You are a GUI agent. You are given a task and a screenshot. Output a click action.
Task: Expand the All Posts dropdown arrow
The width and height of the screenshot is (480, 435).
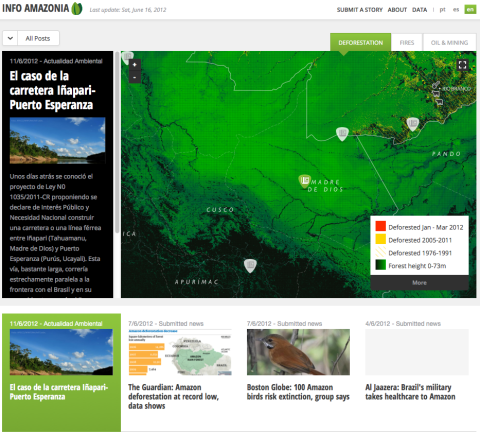pyautogui.click(x=10, y=38)
